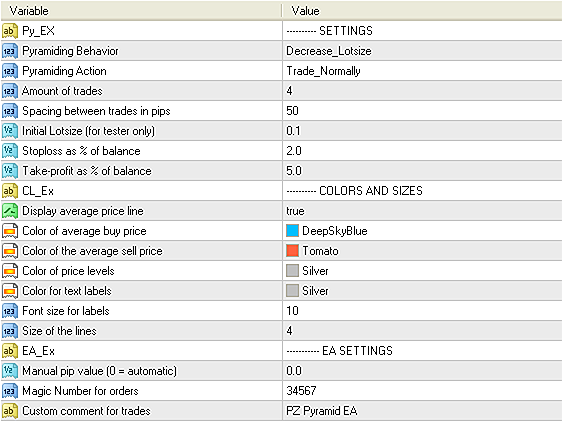This screenshot has height=424, width=562.
Task: Edit the PZ Pyramid EA comment value
Action: 422,411
